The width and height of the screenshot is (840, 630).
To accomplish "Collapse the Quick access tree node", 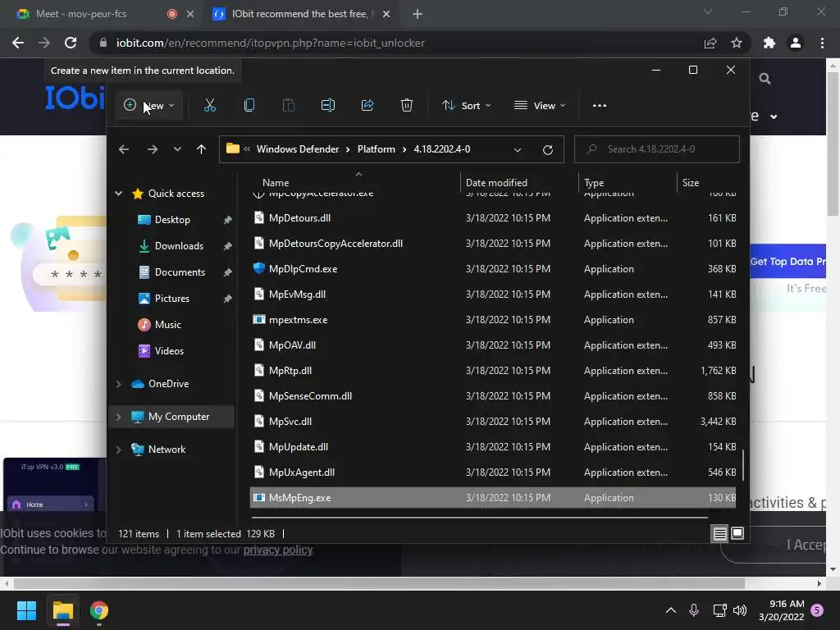I will pos(118,194).
